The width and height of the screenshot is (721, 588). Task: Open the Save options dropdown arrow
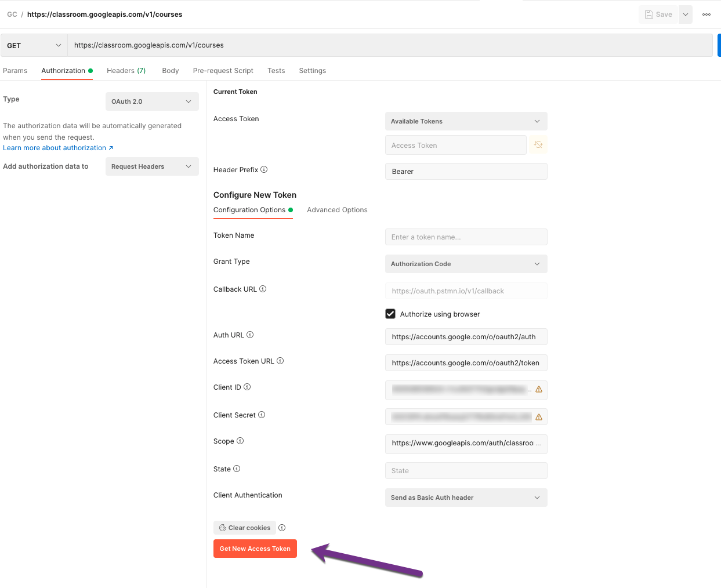[686, 14]
